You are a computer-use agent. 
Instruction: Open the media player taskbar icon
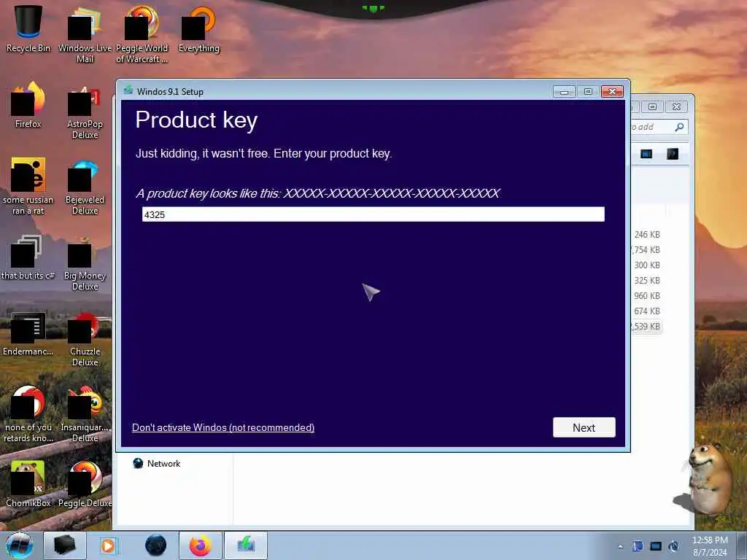pos(109,545)
